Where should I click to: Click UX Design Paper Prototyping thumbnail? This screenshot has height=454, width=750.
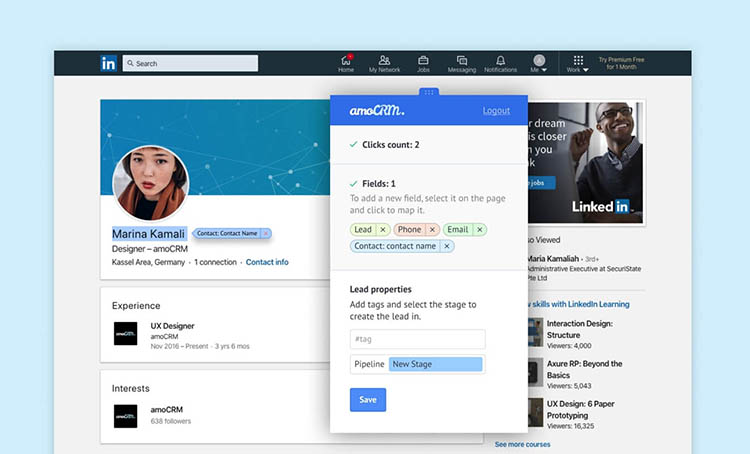(x=535, y=412)
